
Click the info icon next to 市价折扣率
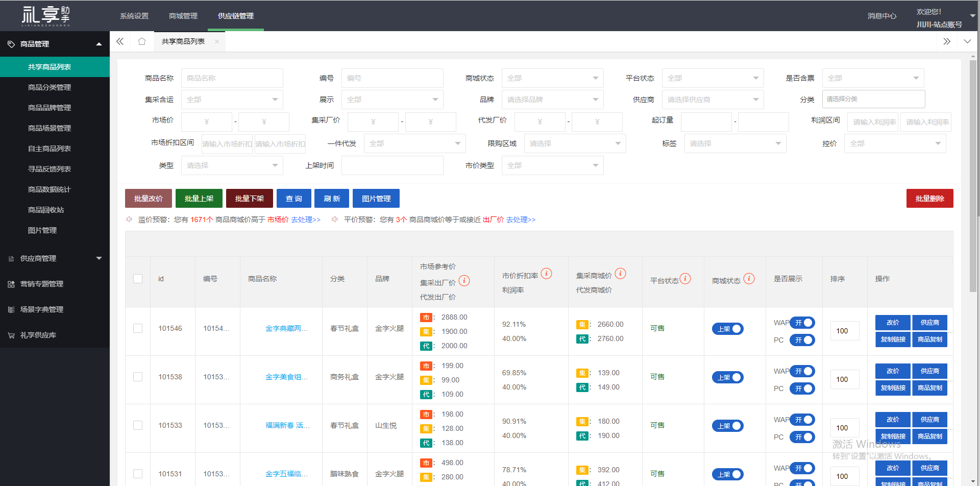tap(546, 273)
